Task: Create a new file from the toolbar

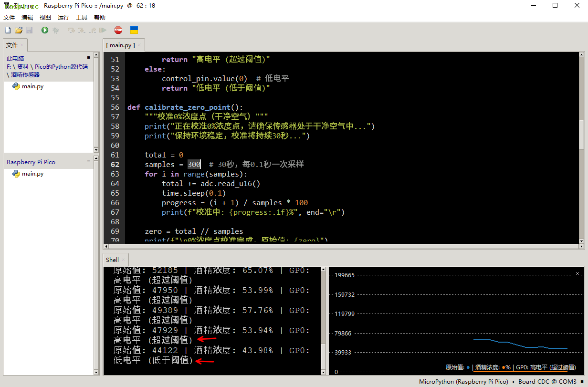Action: pos(8,30)
